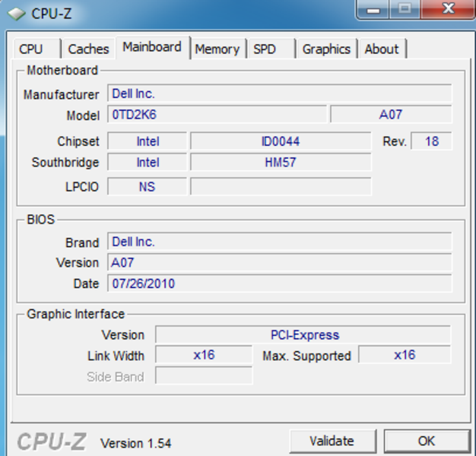
Task: Minimize the CPU-Z window
Action: click(373, 10)
